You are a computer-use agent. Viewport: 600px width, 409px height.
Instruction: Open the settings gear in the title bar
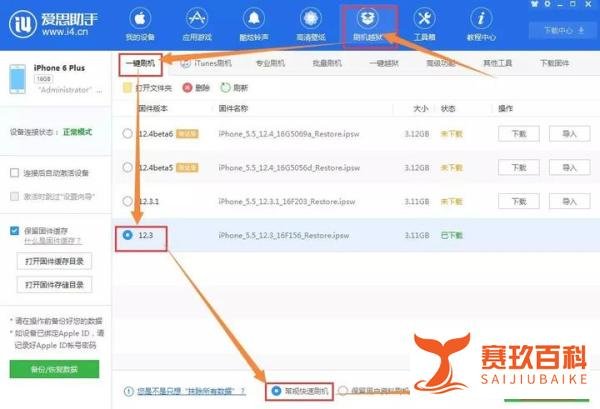point(548,4)
